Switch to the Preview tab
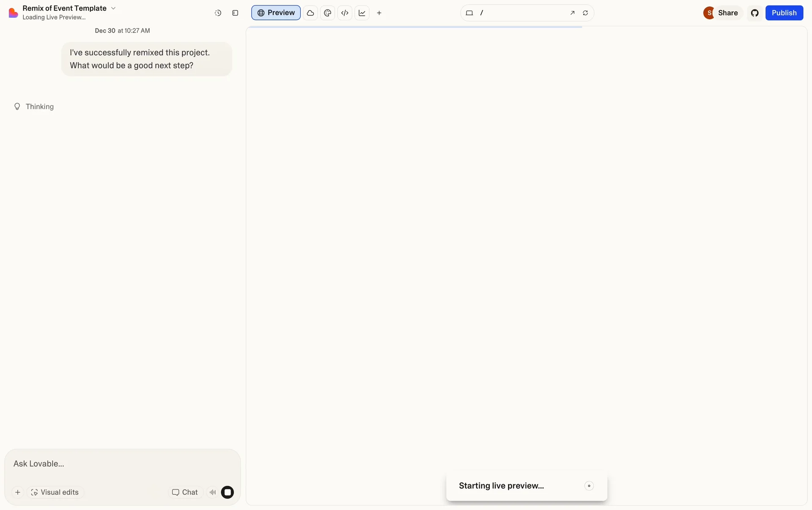The width and height of the screenshot is (812, 510). pos(276,13)
